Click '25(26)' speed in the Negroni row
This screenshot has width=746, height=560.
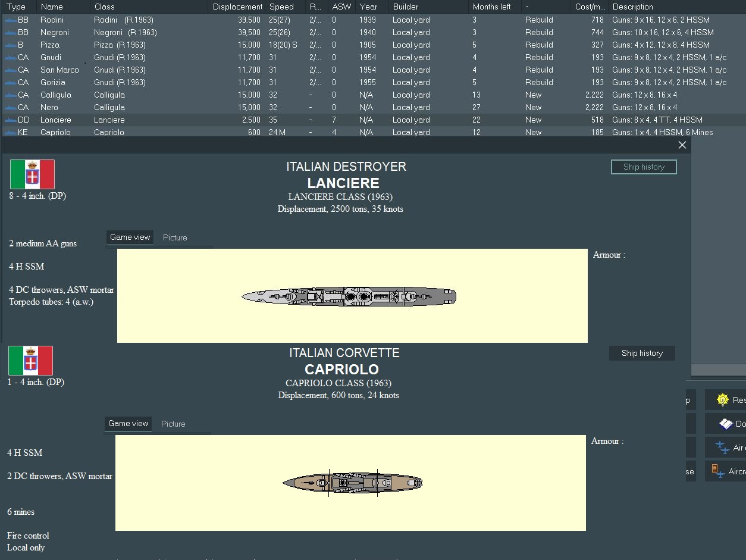(280, 32)
